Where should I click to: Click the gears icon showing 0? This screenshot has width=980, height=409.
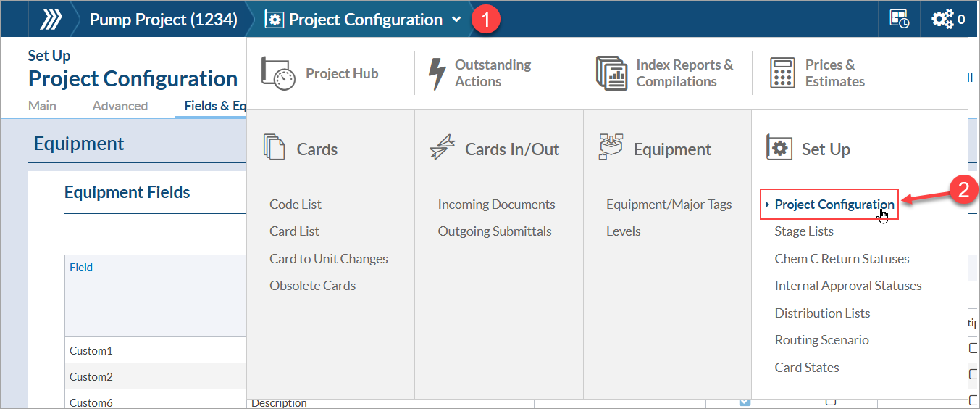coord(942,20)
